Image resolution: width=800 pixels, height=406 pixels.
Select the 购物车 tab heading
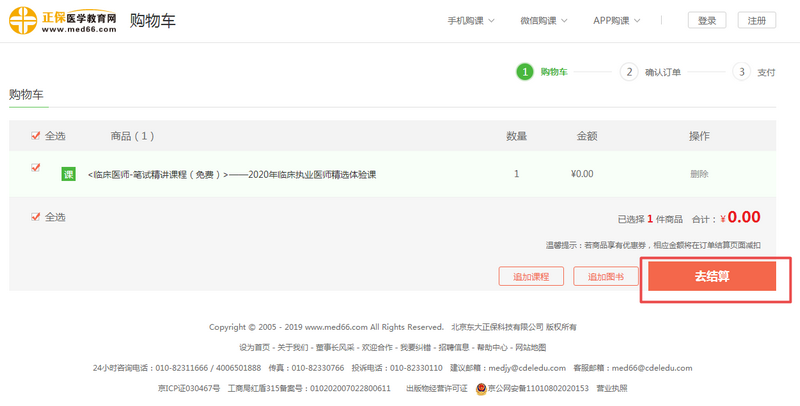click(29, 94)
